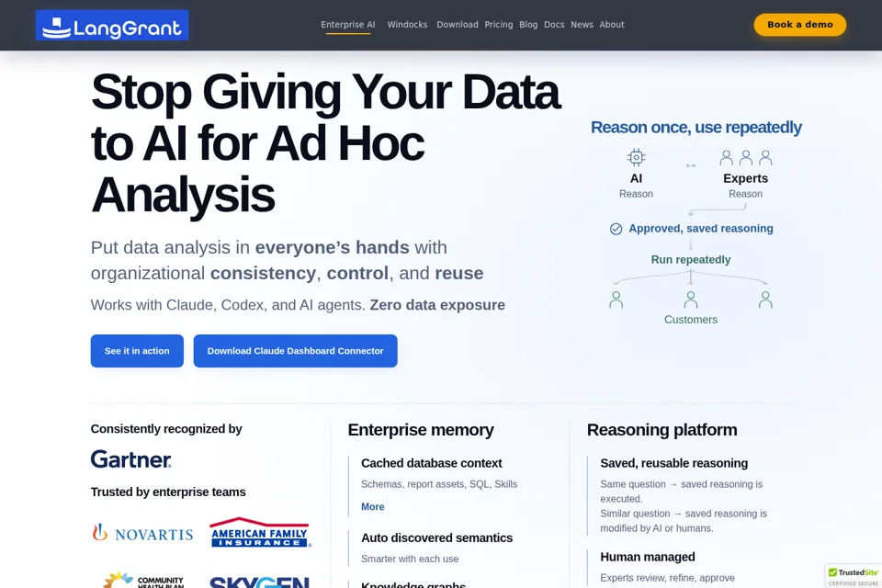Click the 'Experts' label in diagram
The image size is (882, 588).
pyautogui.click(x=745, y=178)
